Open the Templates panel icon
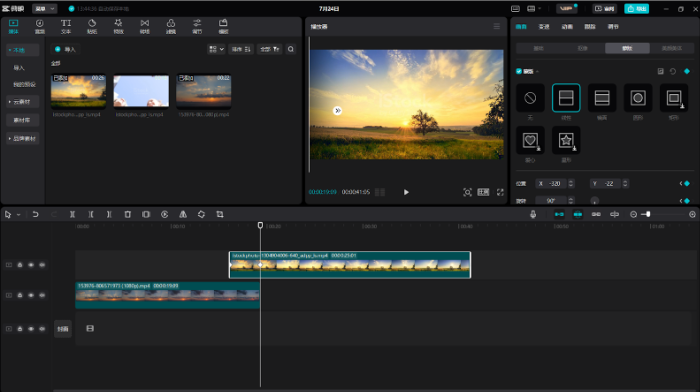Screen dimensions: 700x392 pyautogui.click(x=223, y=26)
